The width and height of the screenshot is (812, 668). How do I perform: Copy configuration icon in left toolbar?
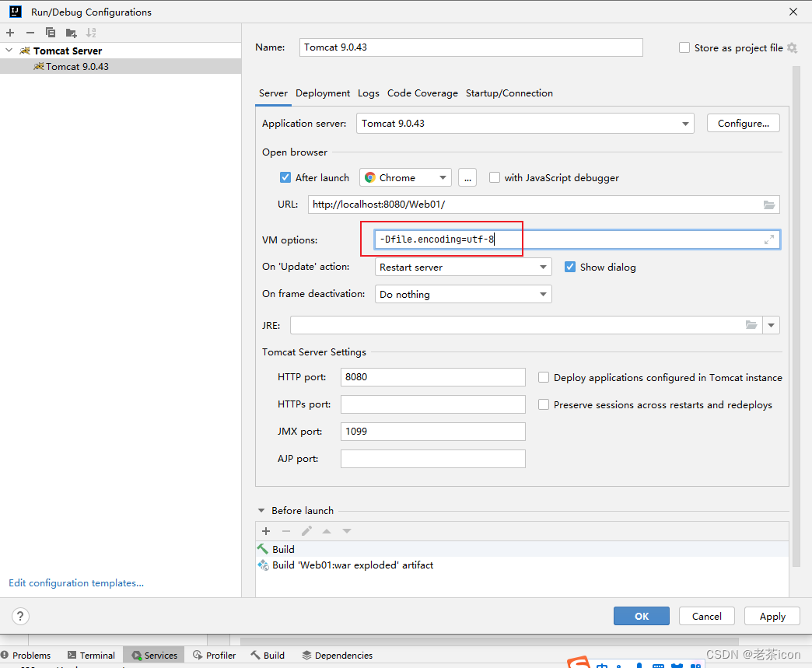pos(51,33)
